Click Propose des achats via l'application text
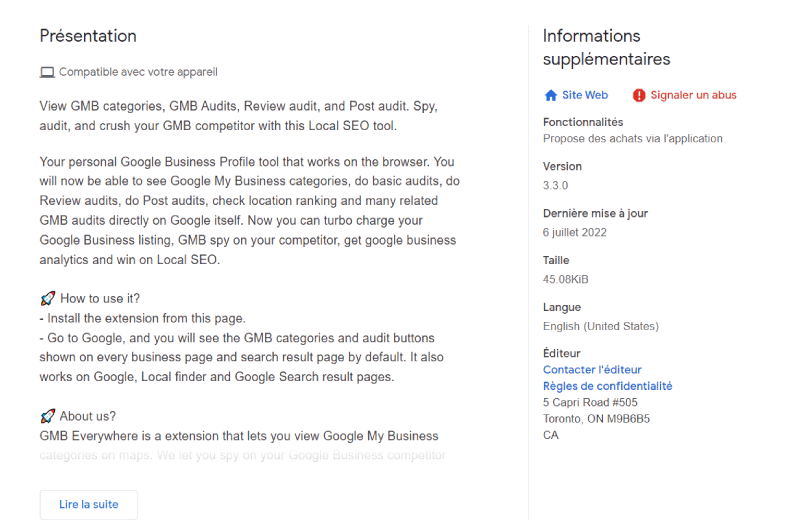This screenshot has height=530, width=800. point(633,138)
